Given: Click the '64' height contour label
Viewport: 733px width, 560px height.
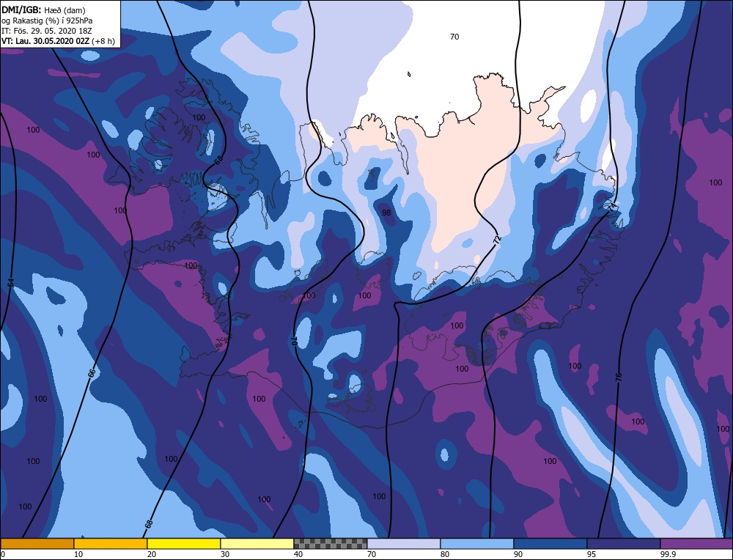Looking at the screenshot, I should 11,282.
